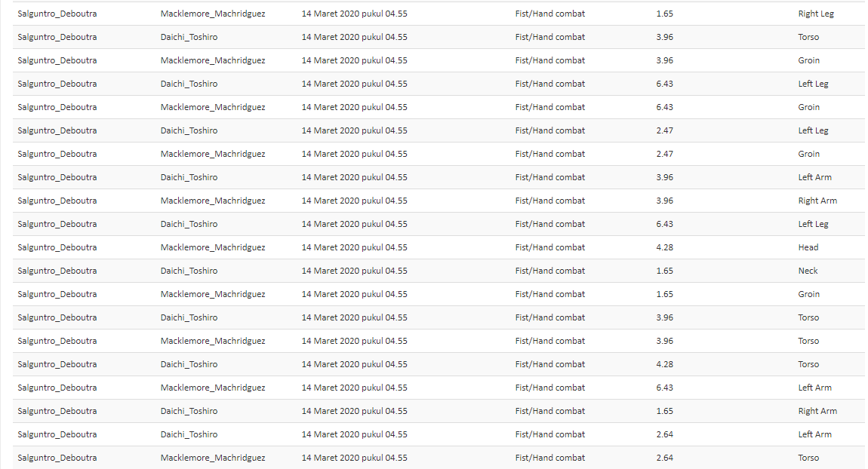The height and width of the screenshot is (469, 868).
Task: Click Daichi_Toshiro in the Neck row
Action: tap(189, 271)
